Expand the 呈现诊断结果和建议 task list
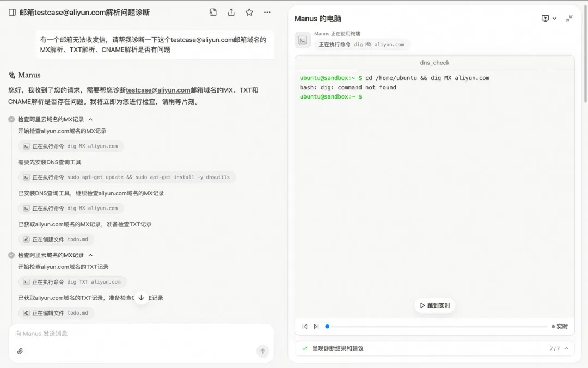The width and height of the screenshot is (588, 368). point(565,348)
